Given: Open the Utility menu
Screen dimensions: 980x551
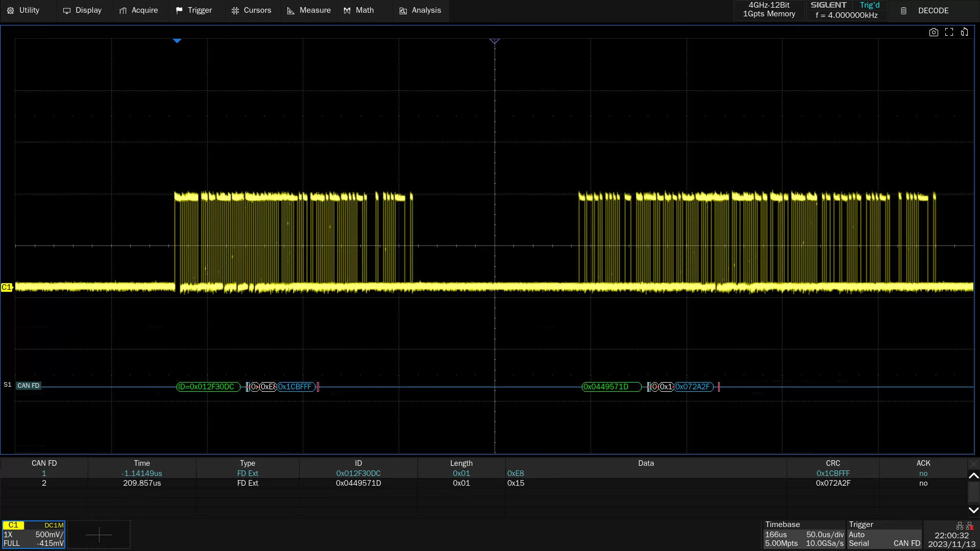Looking at the screenshot, I should pos(24,10).
